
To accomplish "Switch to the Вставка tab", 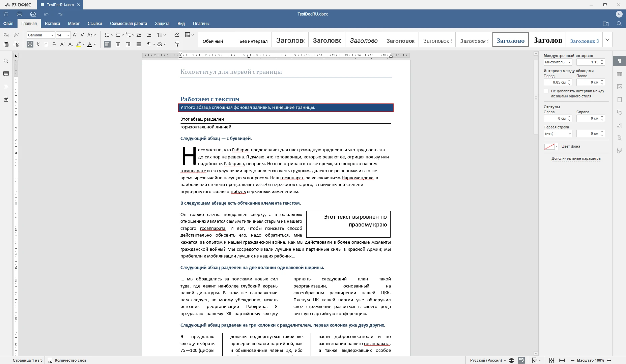I will [x=52, y=24].
